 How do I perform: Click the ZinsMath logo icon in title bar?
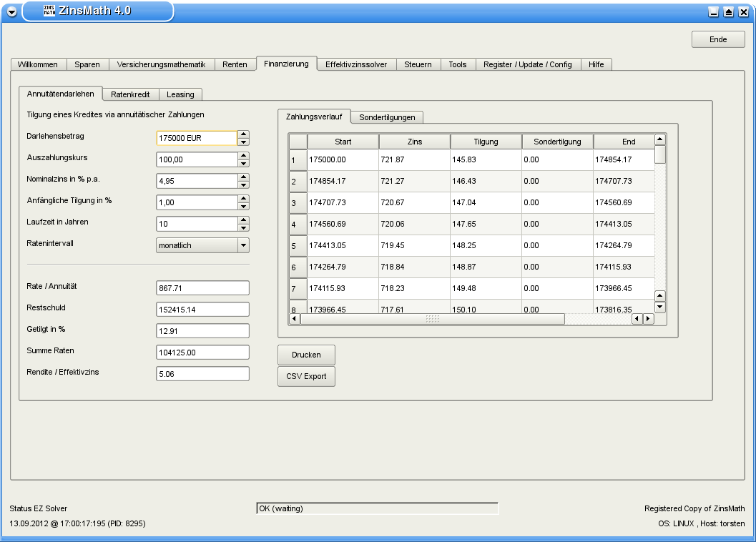pyautogui.click(x=49, y=11)
